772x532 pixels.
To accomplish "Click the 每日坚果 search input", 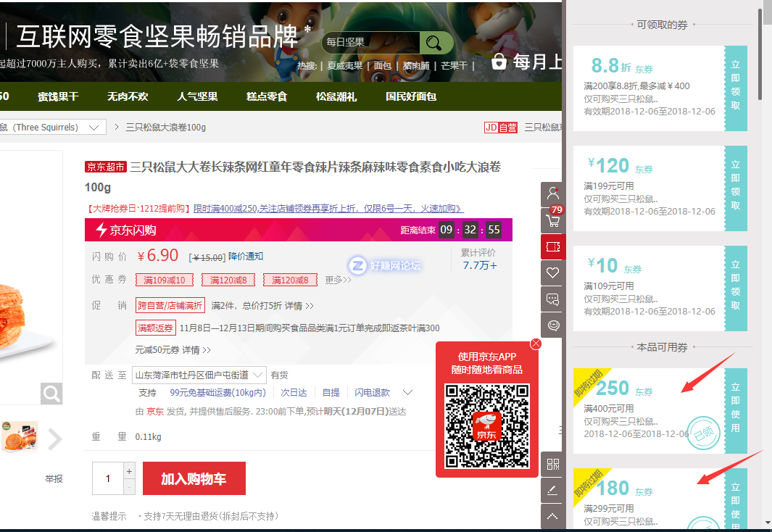I will coord(370,43).
